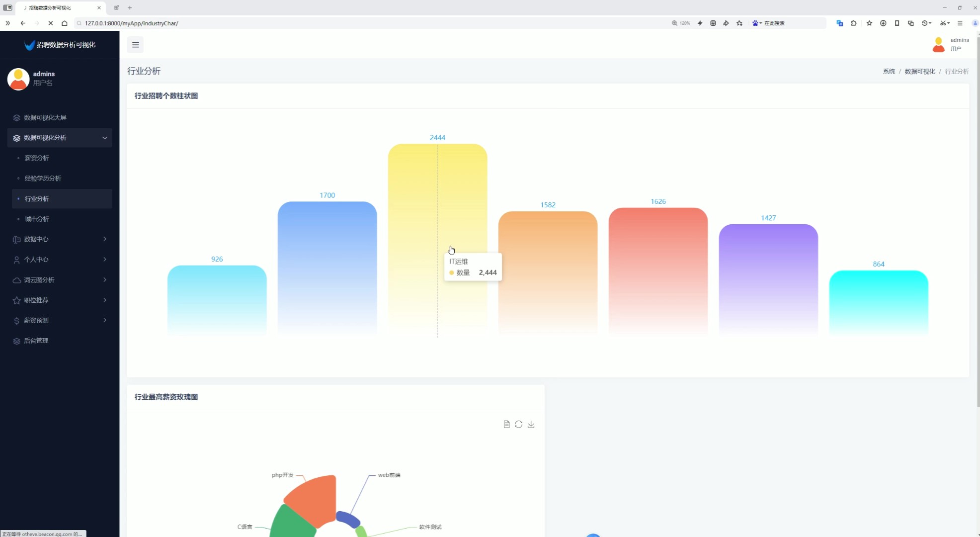Click the browser home icon
This screenshot has height=537, width=980.
(65, 23)
